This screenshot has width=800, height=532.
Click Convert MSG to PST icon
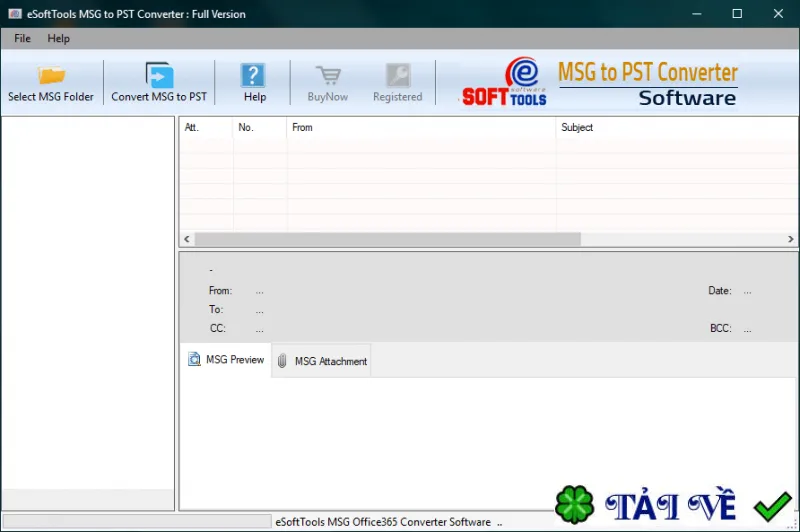[159, 75]
